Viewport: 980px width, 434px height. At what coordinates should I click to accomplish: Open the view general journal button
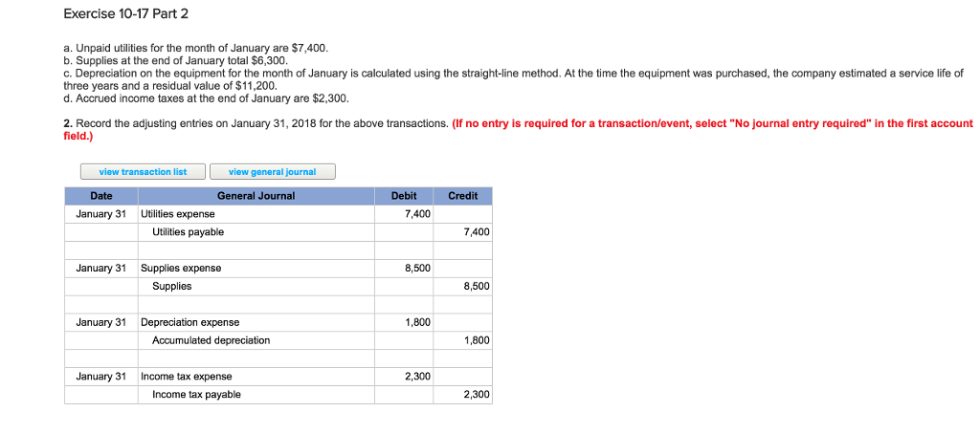tap(273, 172)
